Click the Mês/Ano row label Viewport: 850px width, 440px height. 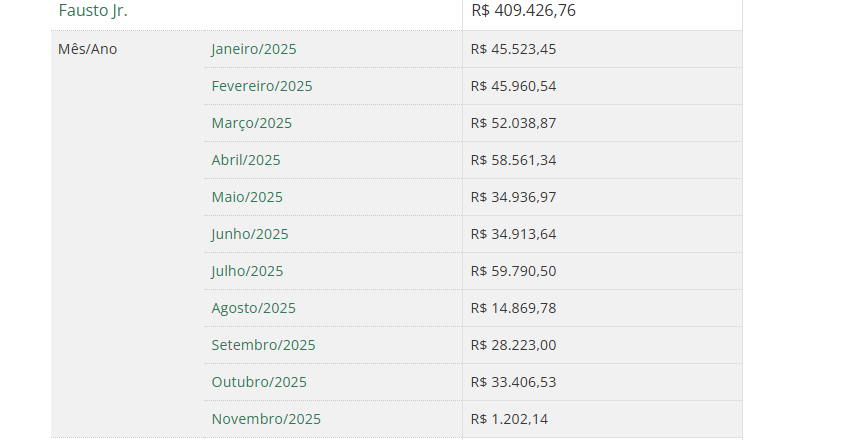tap(88, 49)
